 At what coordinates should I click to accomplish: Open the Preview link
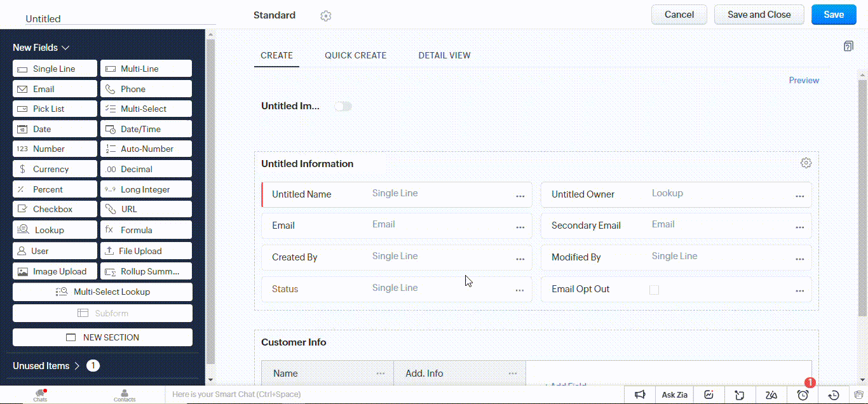[804, 80]
